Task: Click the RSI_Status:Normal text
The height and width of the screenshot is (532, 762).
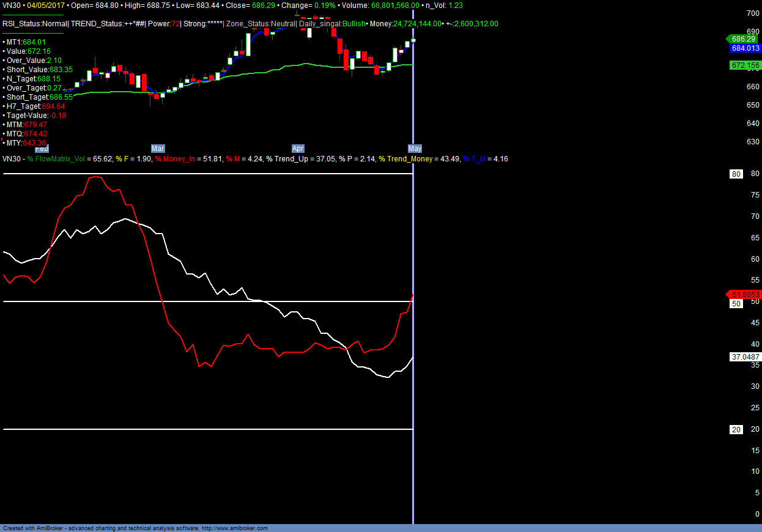Action: click(34, 24)
